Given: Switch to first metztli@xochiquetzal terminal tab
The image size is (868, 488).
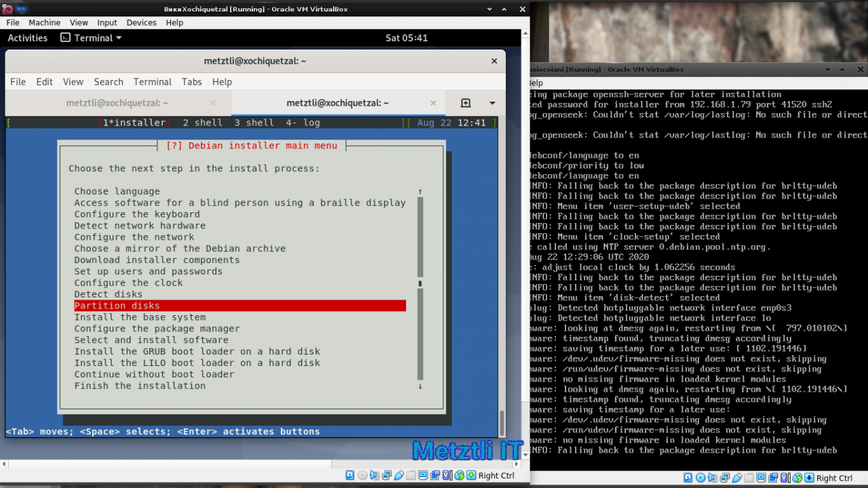Looking at the screenshot, I should [x=117, y=103].
